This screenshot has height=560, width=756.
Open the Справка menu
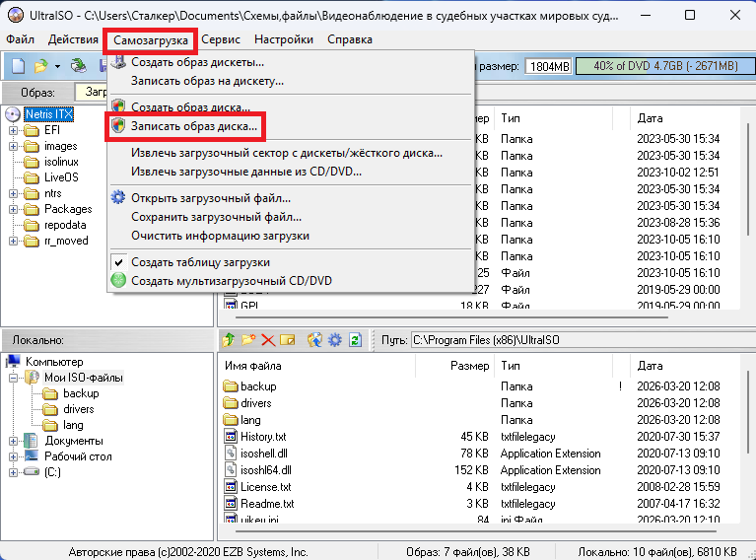click(350, 39)
